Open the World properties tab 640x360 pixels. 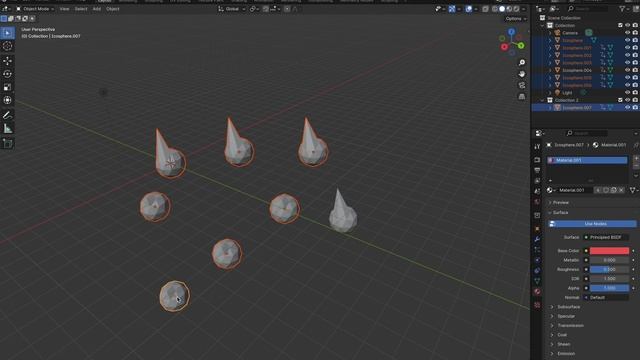[537, 202]
